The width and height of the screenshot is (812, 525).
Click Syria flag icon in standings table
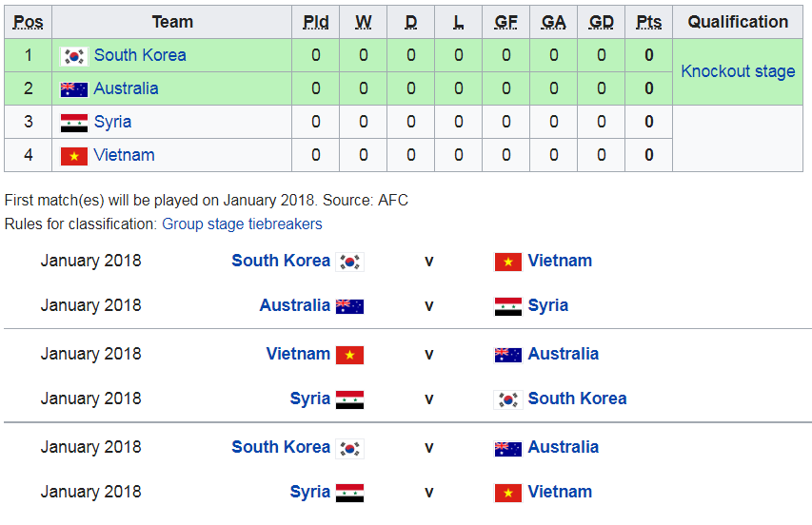74,123
